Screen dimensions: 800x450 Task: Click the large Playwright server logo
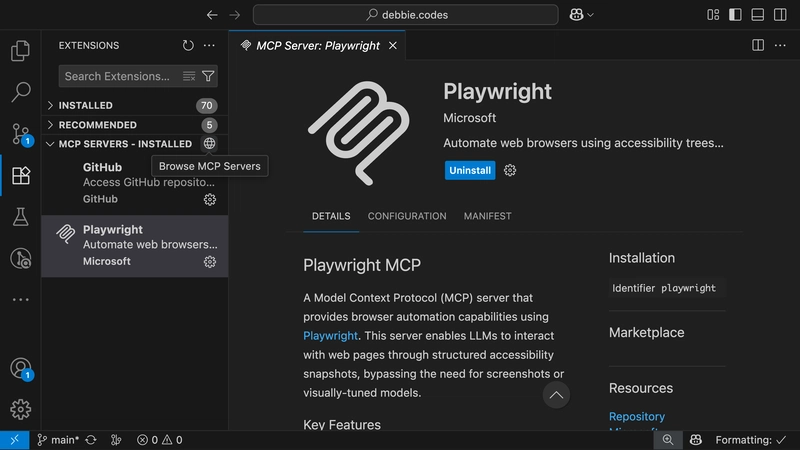[x=359, y=133]
